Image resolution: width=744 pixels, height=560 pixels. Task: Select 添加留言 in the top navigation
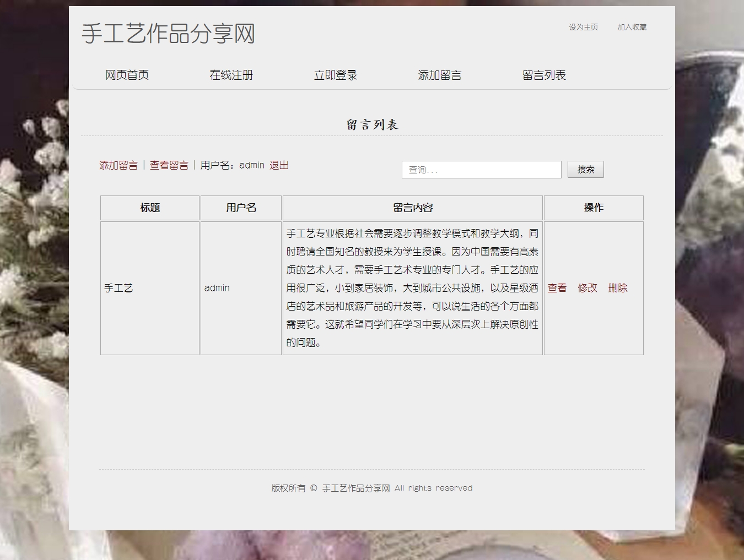440,75
